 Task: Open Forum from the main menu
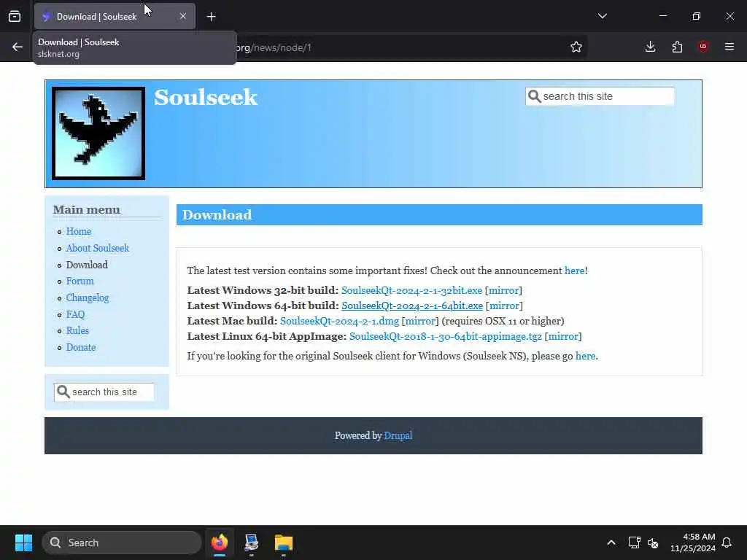80,281
